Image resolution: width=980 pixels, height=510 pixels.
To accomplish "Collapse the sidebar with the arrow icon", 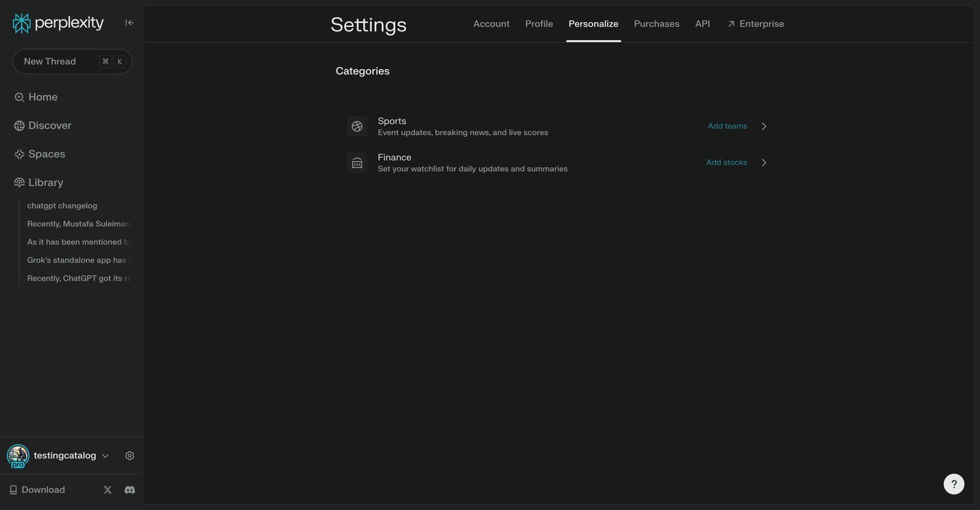I will (x=129, y=23).
